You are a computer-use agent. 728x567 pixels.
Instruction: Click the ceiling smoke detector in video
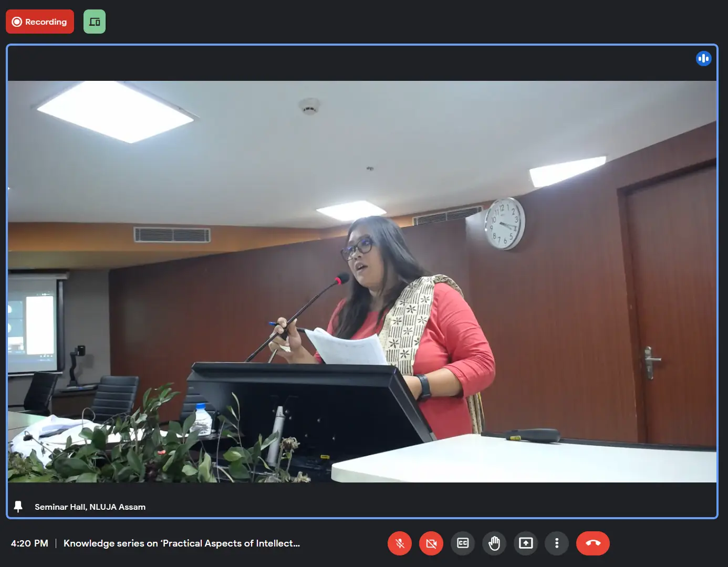309,107
